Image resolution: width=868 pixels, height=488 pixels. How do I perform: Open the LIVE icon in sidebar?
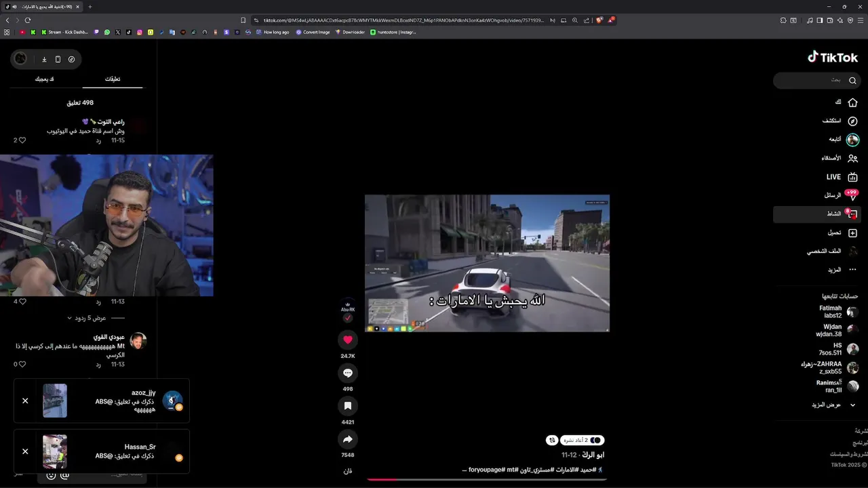tap(852, 177)
